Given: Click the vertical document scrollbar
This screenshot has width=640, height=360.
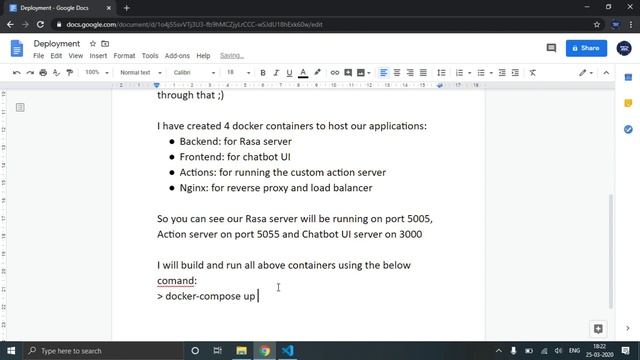Looking at the screenshot, I should [x=611, y=251].
